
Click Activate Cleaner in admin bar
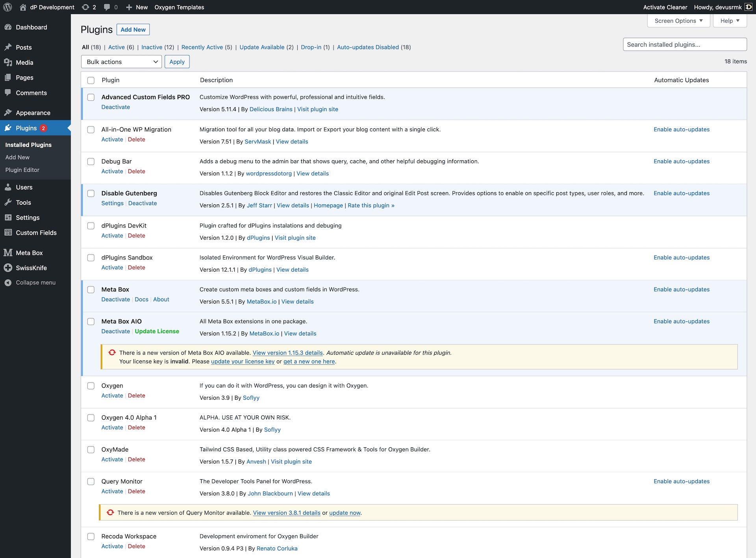pyautogui.click(x=665, y=7)
